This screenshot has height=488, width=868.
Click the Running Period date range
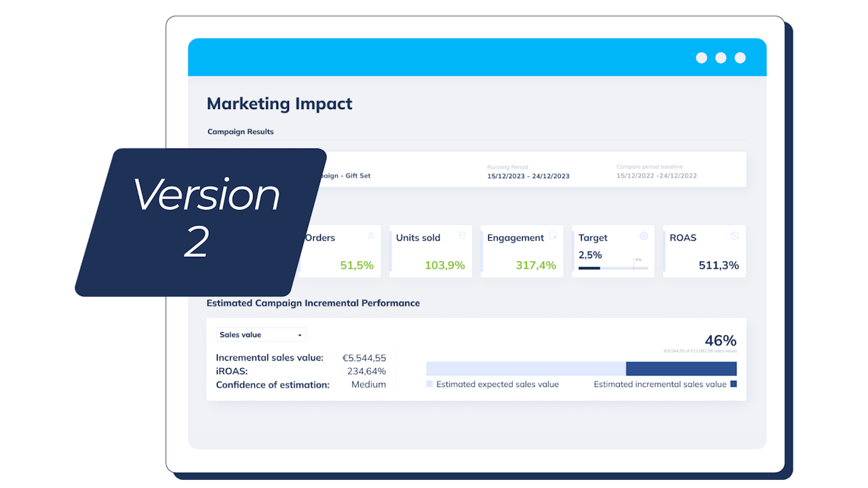coord(528,176)
